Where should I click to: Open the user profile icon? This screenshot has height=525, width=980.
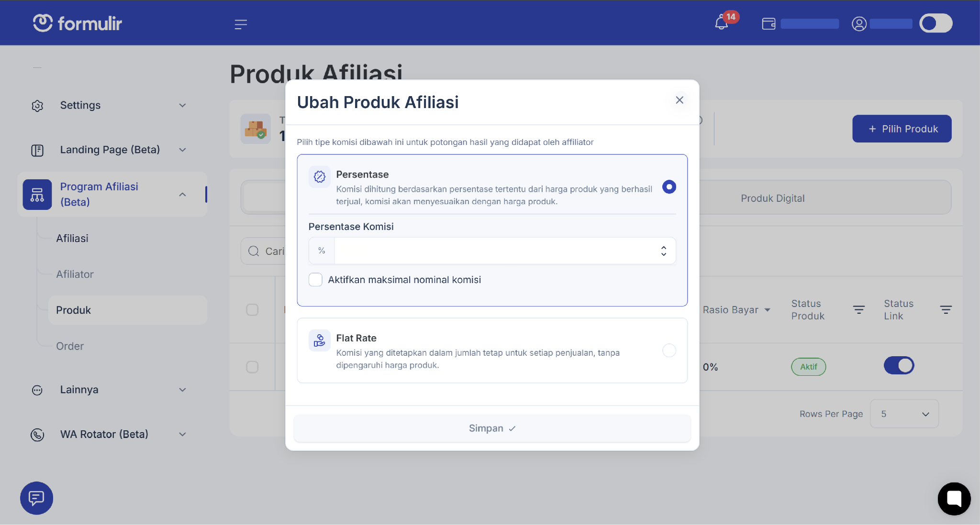[x=859, y=23]
